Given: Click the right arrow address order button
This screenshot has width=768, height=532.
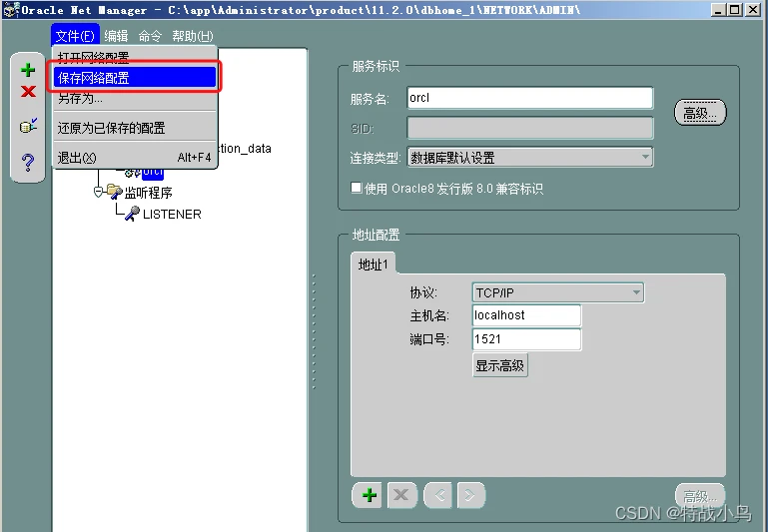Looking at the screenshot, I should tap(470, 495).
